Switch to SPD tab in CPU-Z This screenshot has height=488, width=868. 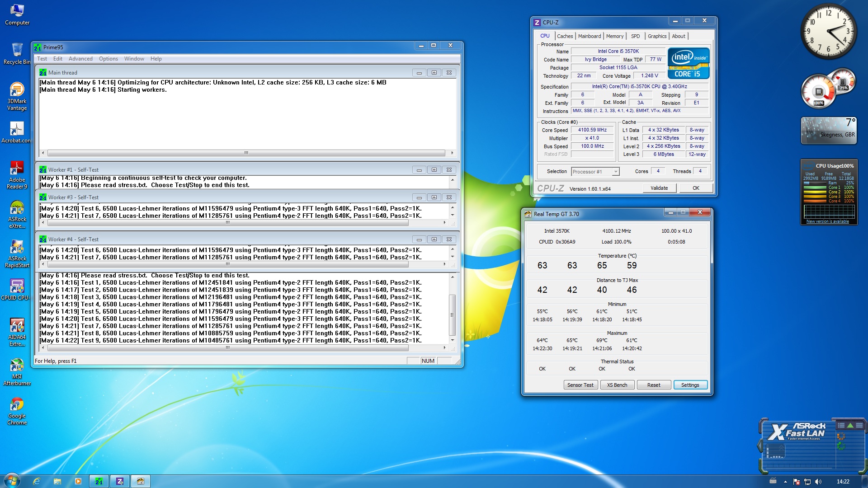636,36
